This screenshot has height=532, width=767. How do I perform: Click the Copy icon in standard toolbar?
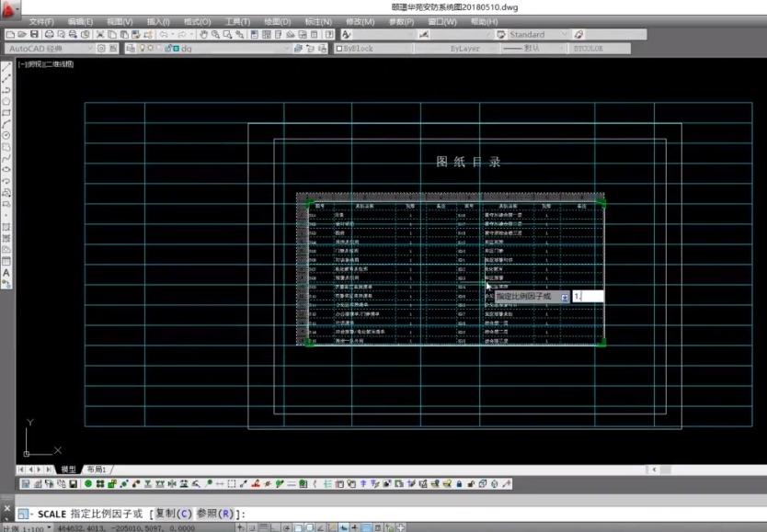[112, 34]
